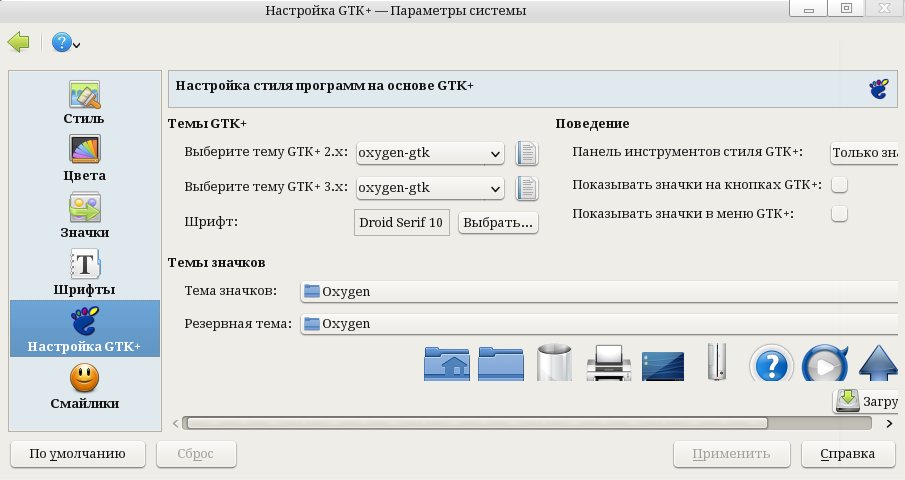Image resolution: width=905 pixels, height=480 pixels.
Task: Expand the GTK+ 3.x theme dropdown
Action: (x=431, y=187)
